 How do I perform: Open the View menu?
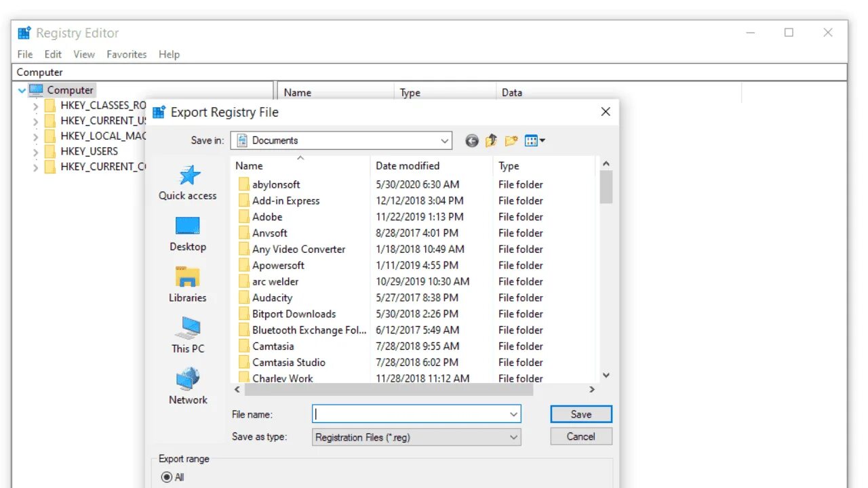[84, 54]
